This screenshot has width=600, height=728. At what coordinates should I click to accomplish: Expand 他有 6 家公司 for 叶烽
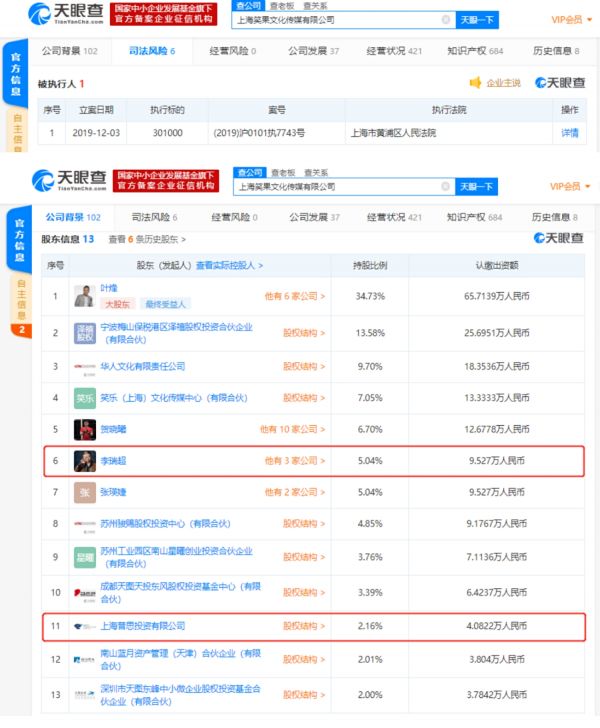294,296
